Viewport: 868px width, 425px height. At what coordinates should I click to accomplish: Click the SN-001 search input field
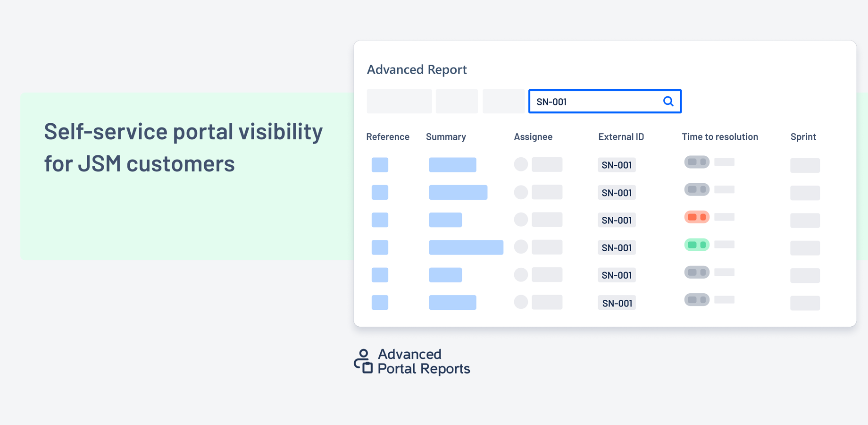605,102
